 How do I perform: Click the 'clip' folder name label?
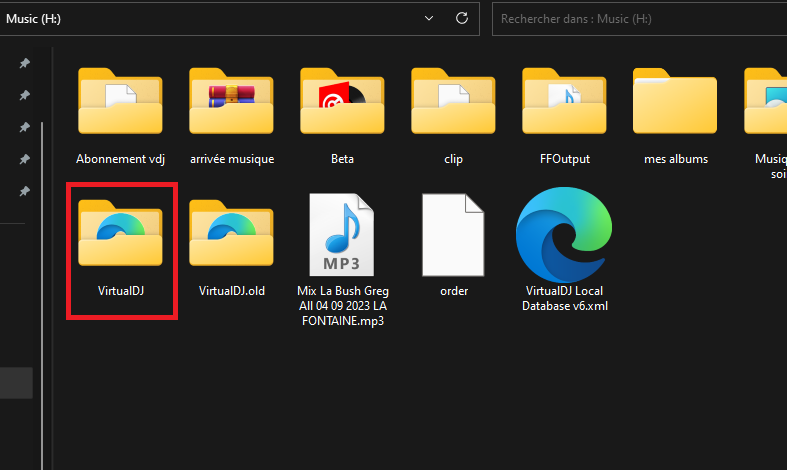453,159
